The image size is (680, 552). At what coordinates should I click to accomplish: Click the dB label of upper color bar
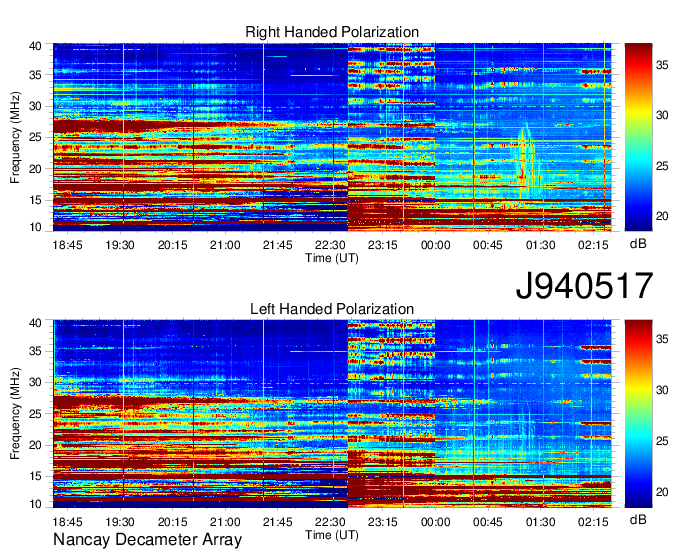click(638, 244)
